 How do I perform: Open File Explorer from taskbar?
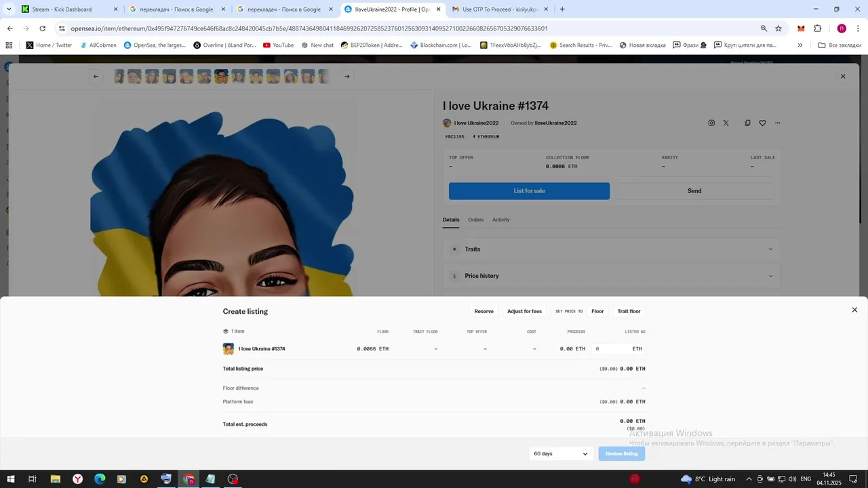click(x=55, y=479)
